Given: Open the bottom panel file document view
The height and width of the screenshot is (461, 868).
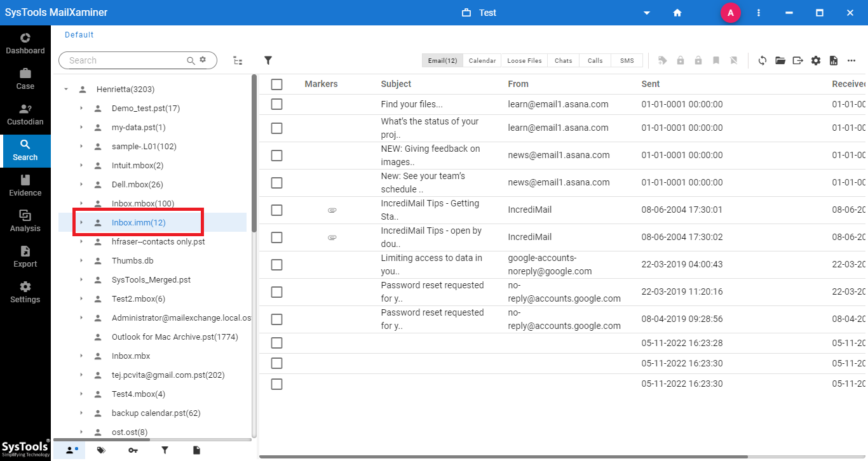Looking at the screenshot, I should coord(196,450).
